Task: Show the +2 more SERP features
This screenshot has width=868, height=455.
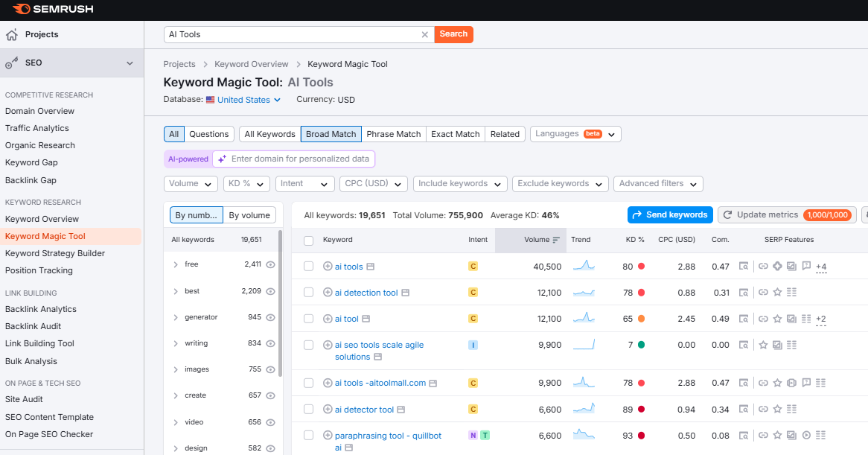Action: [821, 319]
